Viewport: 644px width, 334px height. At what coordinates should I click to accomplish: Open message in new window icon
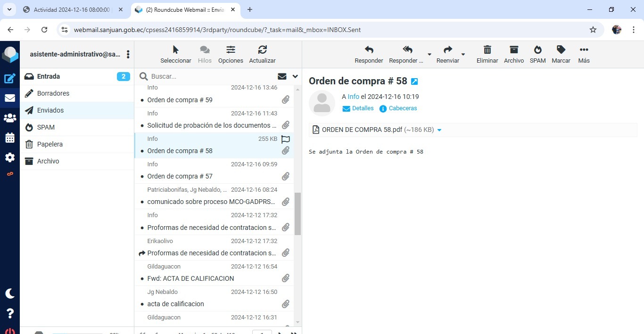coord(414,81)
